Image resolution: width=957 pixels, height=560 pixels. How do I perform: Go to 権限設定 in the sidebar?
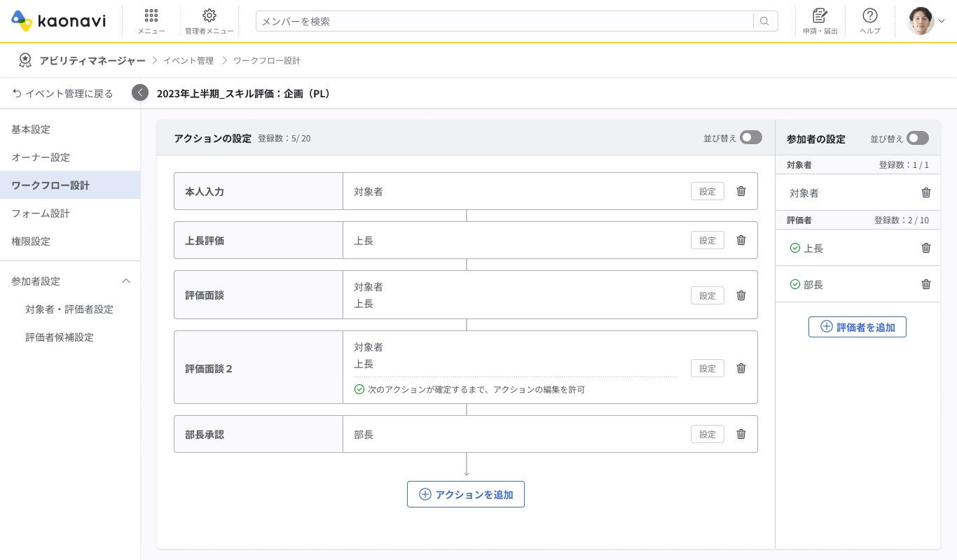(31, 241)
